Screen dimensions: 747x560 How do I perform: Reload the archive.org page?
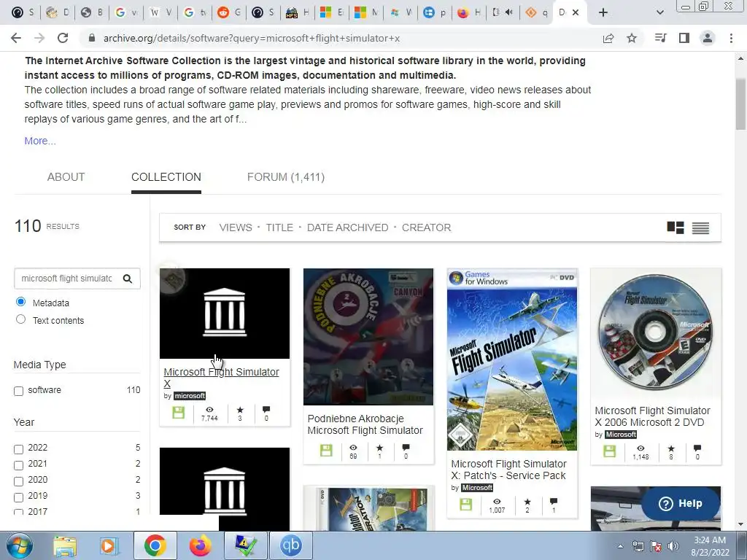[63, 38]
